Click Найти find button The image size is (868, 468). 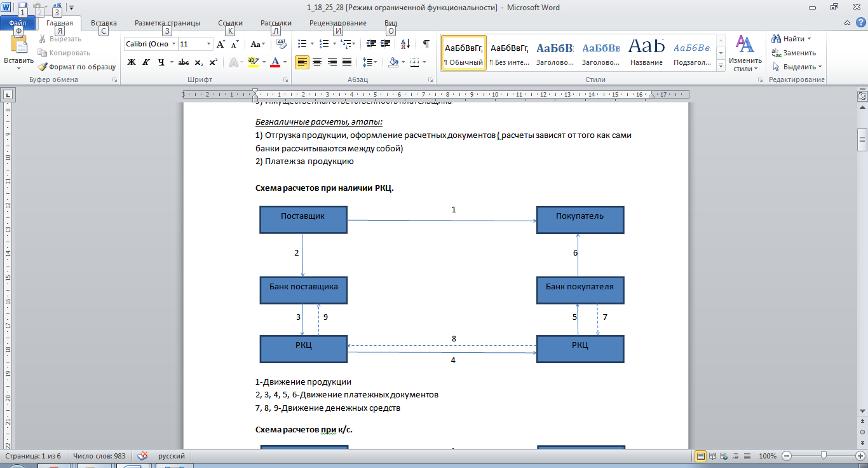click(792, 39)
